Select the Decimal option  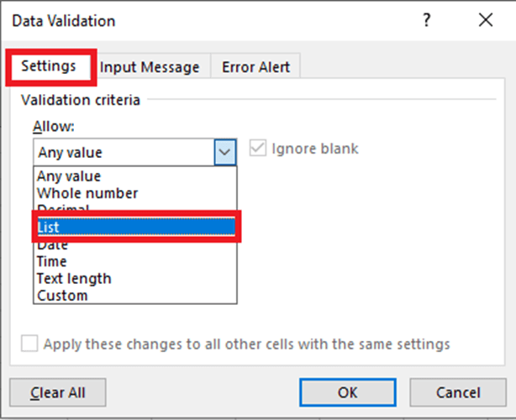[64, 208]
